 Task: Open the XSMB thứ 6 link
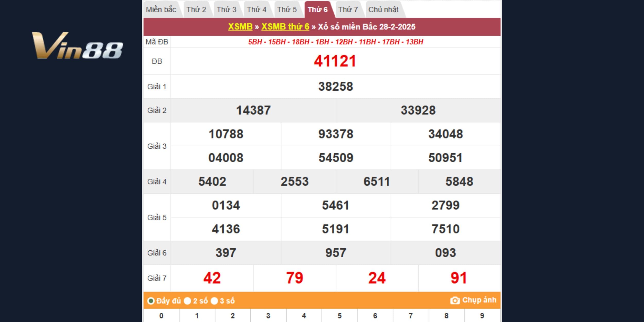tap(285, 27)
